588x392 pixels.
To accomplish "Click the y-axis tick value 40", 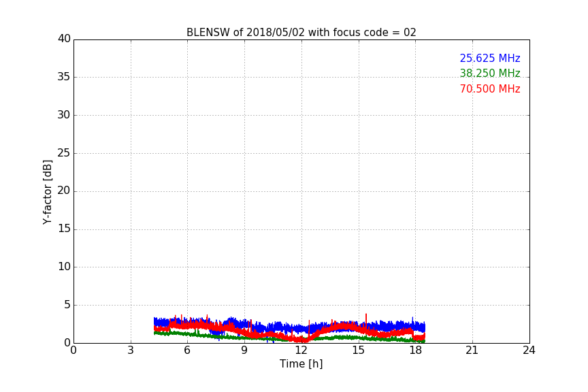I will click(x=64, y=39).
